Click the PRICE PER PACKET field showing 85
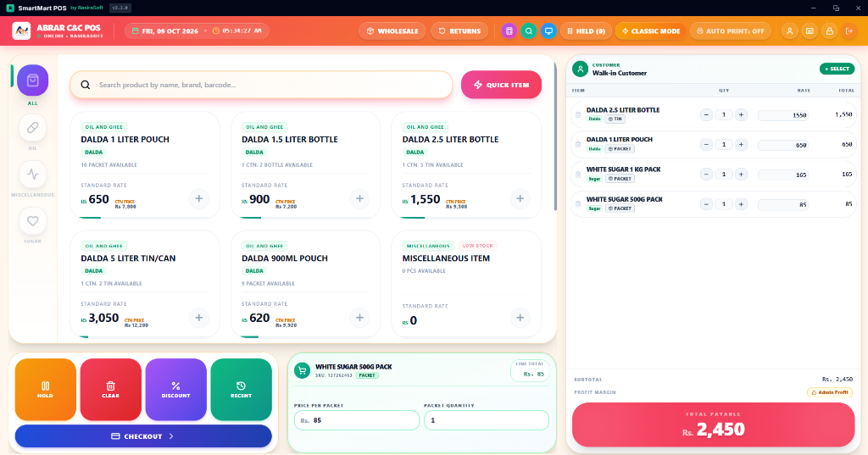The image size is (868, 455). [357, 420]
